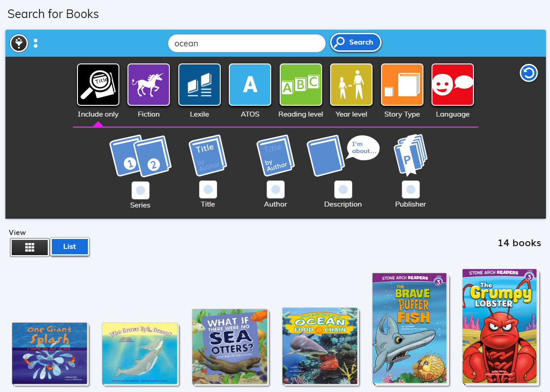
Task: Click the Include only label
Action: (x=98, y=114)
